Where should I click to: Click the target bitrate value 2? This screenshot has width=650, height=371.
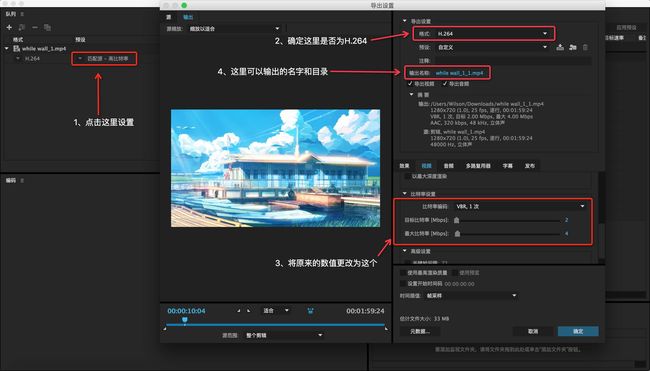click(567, 220)
